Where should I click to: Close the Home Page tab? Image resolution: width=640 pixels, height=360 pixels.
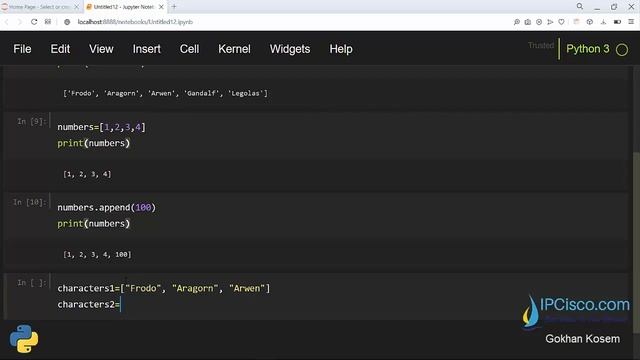pyautogui.click(x=76, y=7)
